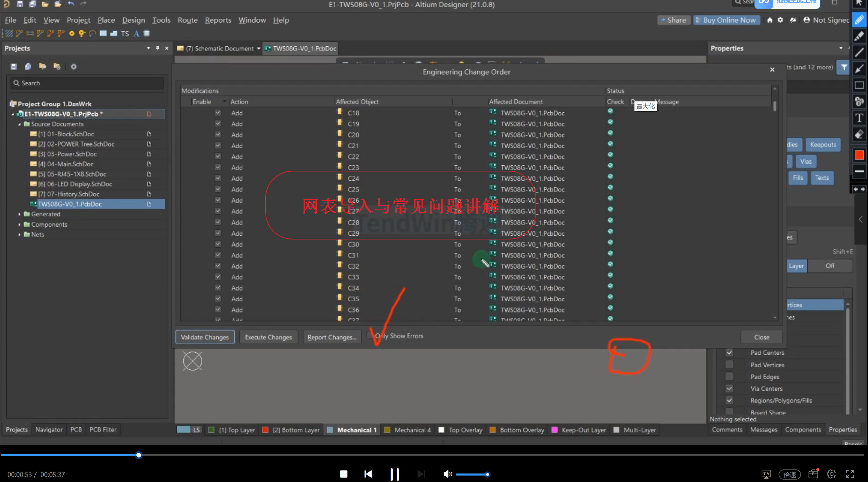This screenshot has height=482, width=868.
Task: Select the highlighter tool on right strip
Action: pos(859,36)
